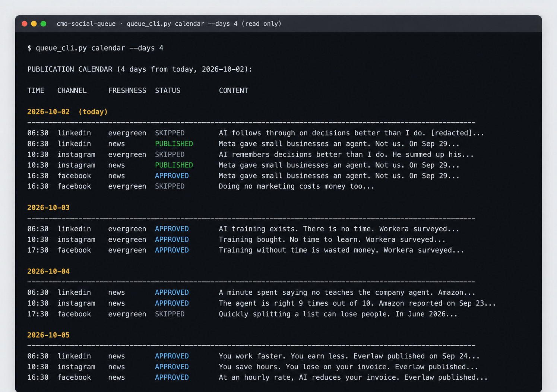Click PUBLISHED status in the linkedin news Meta row

[x=174, y=144]
